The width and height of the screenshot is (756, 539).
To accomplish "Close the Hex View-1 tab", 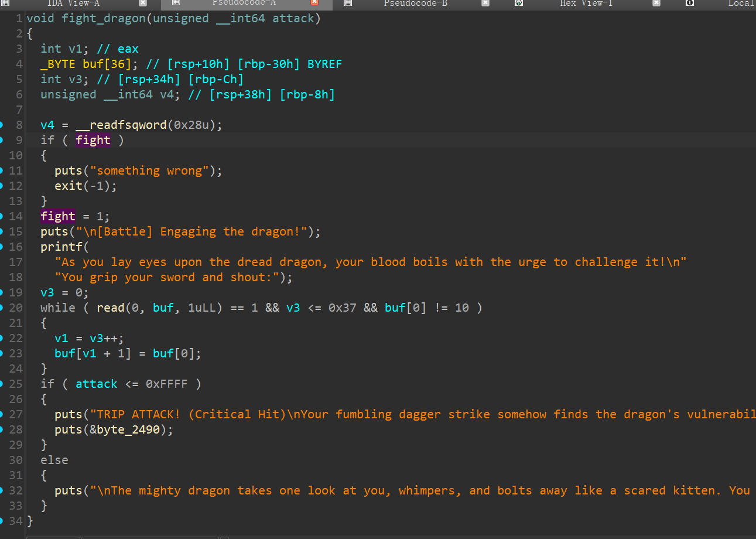I will click(x=656, y=3).
